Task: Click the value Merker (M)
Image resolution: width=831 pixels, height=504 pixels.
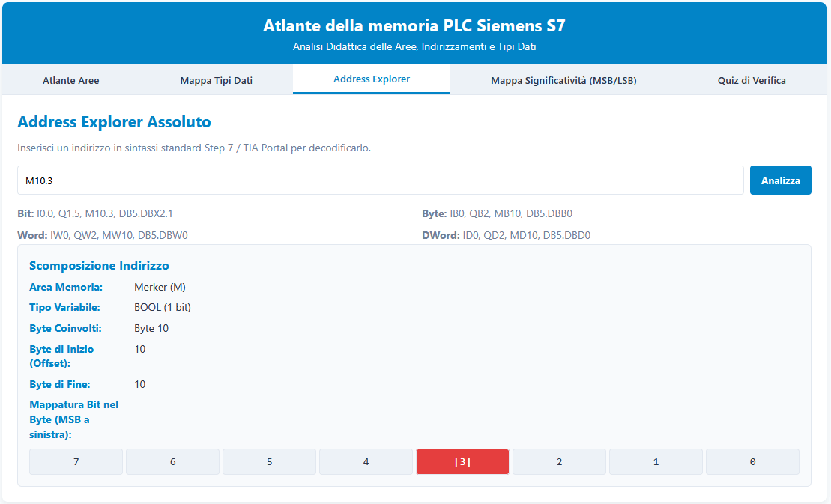Action: [x=160, y=287]
